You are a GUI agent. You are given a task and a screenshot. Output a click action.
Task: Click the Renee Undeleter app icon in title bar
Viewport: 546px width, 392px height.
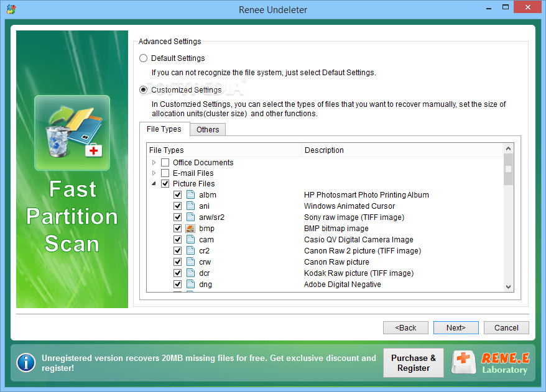11,9
